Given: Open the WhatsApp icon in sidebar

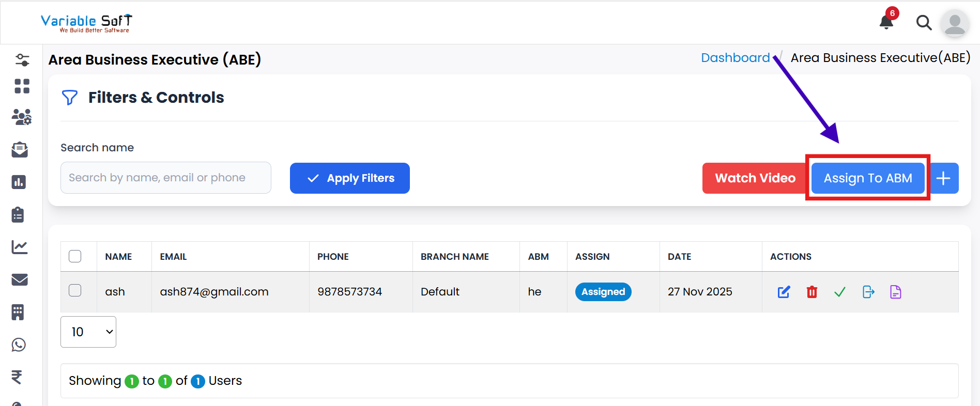Looking at the screenshot, I should 19,345.
